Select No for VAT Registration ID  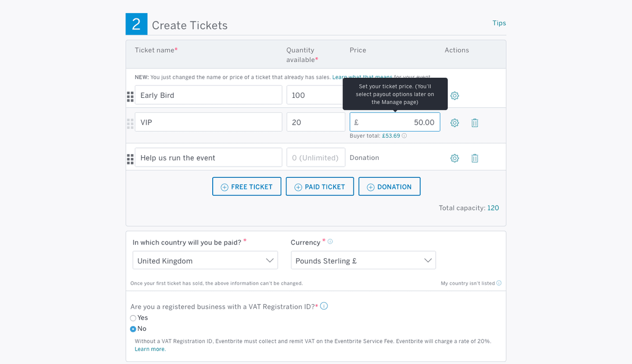tap(133, 329)
